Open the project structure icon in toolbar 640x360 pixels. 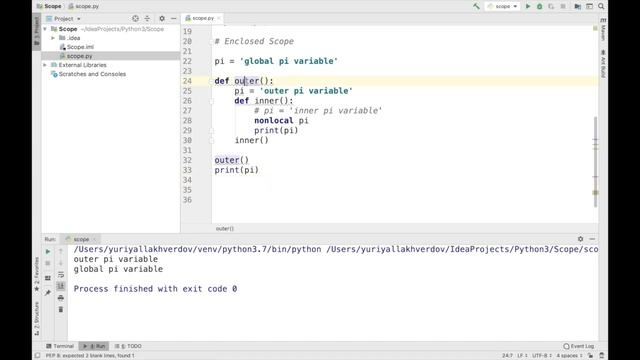(x=577, y=6)
